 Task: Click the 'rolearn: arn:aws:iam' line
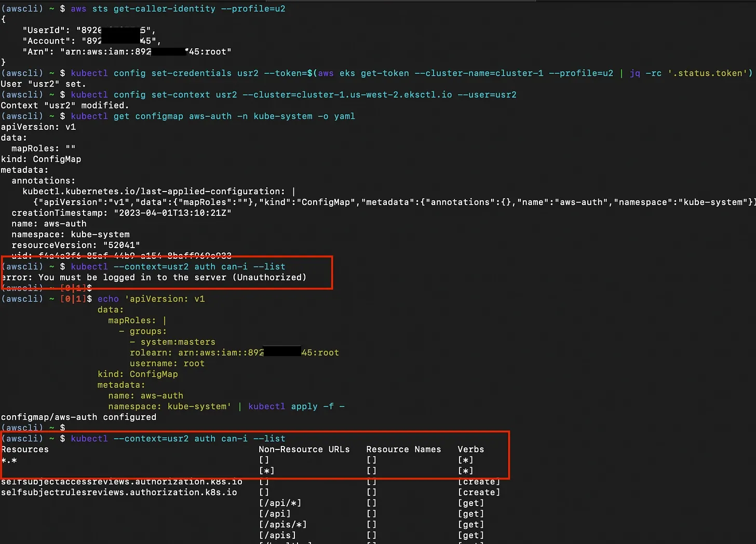234,353
